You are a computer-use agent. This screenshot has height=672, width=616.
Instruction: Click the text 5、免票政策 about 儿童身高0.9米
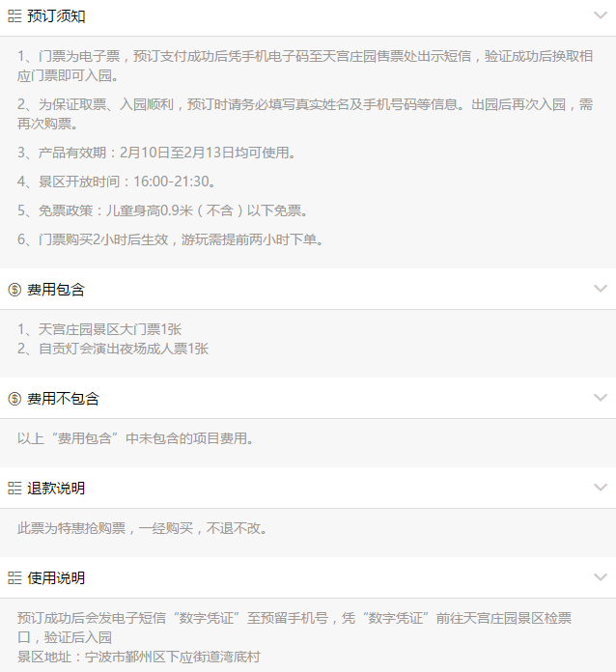point(163,210)
